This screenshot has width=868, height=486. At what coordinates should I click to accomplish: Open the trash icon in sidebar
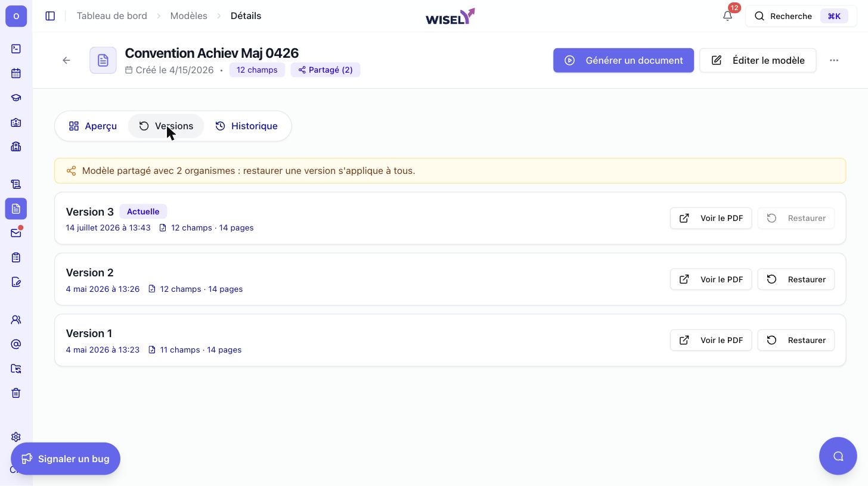tap(16, 393)
